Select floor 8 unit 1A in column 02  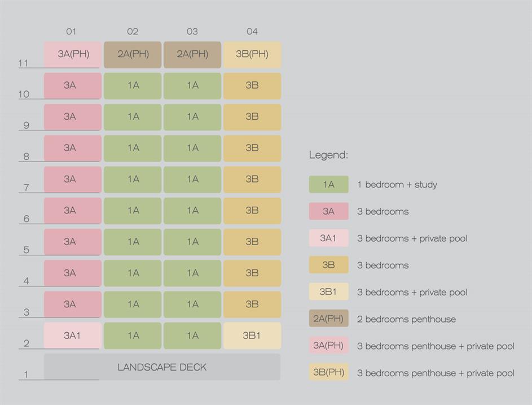point(133,148)
